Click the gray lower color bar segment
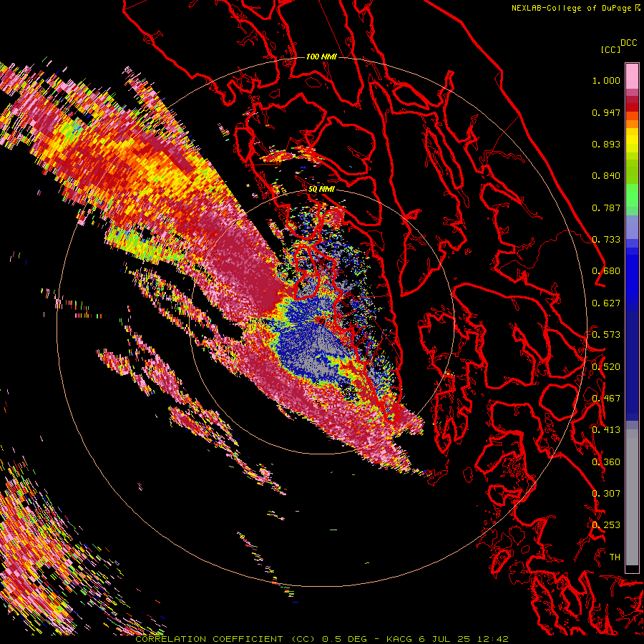 click(632, 497)
